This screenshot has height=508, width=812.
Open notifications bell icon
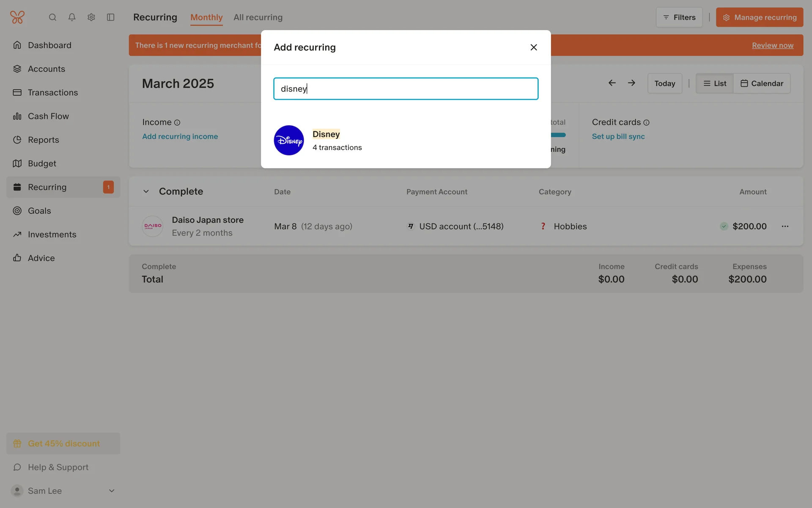click(72, 17)
